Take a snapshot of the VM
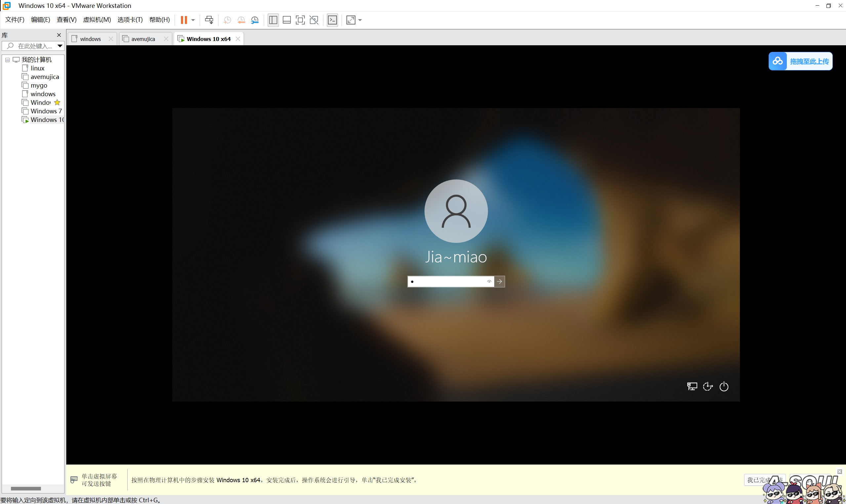This screenshot has height=504, width=846. (x=227, y=20)
